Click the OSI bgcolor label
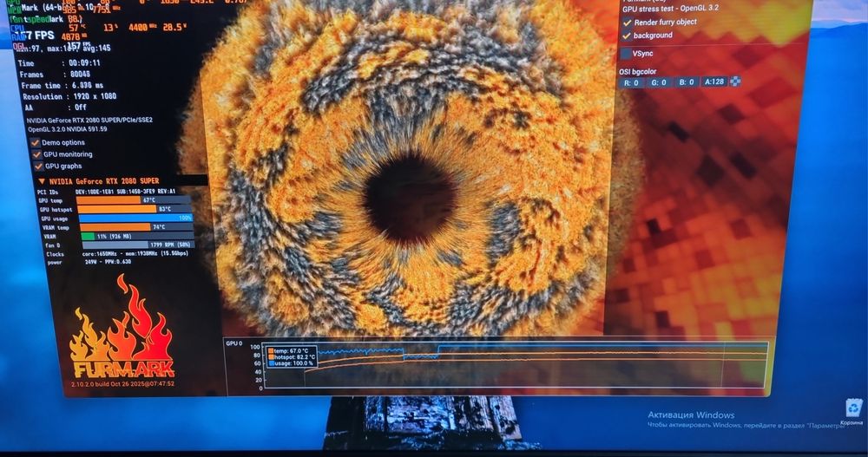The height and width of the screenshot is (457, 868). 638,72
